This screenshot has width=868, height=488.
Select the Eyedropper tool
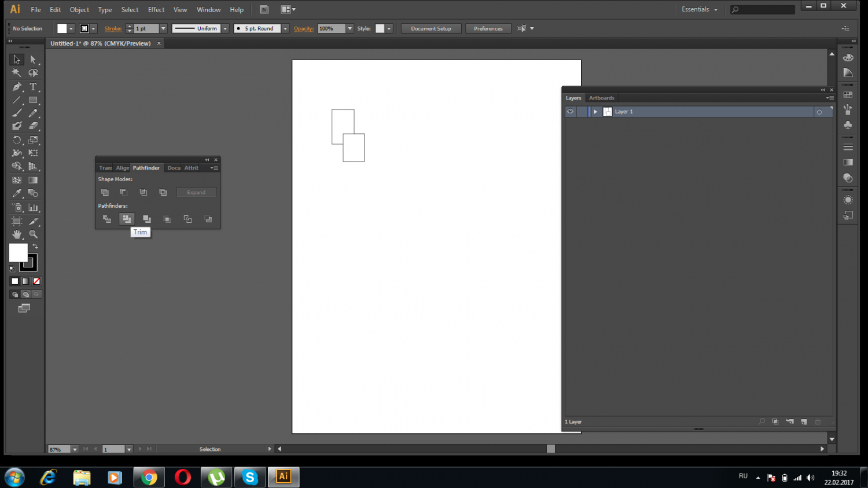(x=17, y=193)
